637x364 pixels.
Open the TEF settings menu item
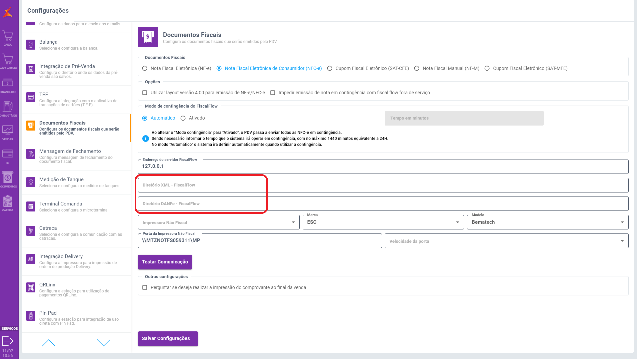click(77, 99)
